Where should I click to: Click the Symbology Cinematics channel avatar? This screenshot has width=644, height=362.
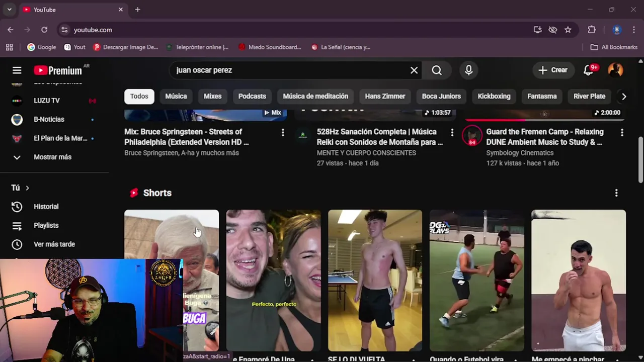[x=472, y=136]
